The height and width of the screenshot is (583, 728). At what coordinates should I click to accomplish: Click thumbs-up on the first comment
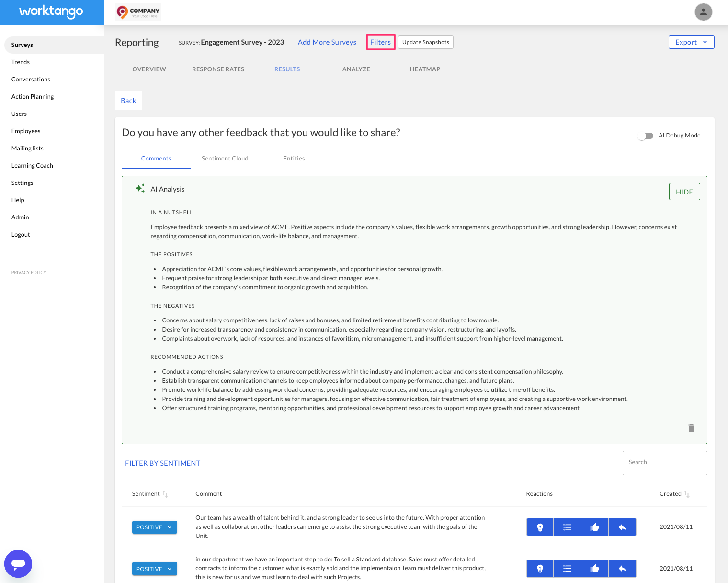tap(595, 527)
